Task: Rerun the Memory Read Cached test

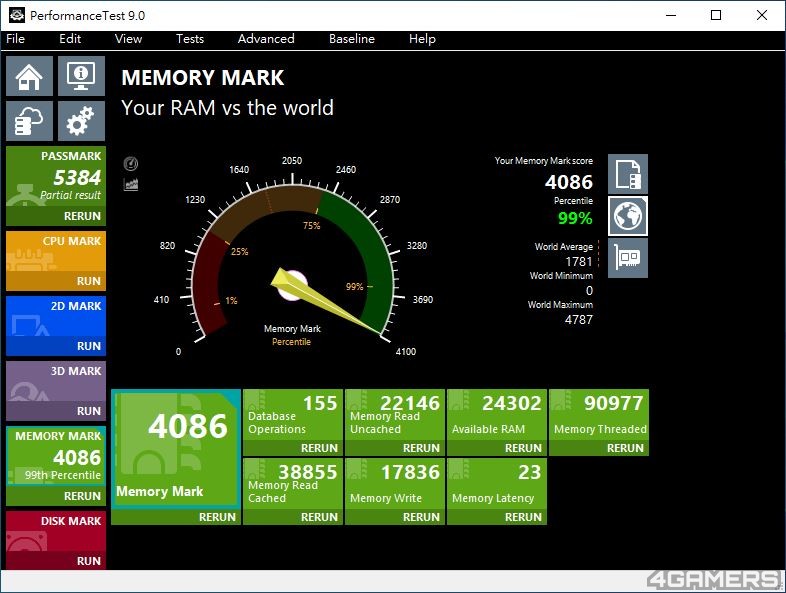Action: point(293,517)
